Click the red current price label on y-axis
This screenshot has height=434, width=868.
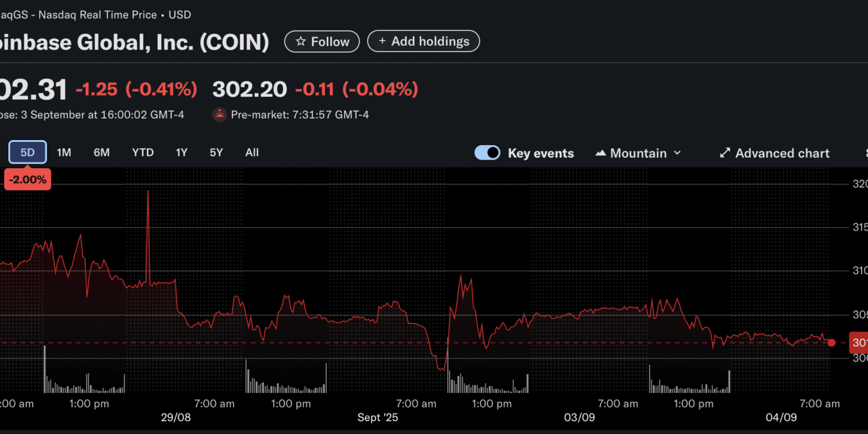(x=859, y=342)
